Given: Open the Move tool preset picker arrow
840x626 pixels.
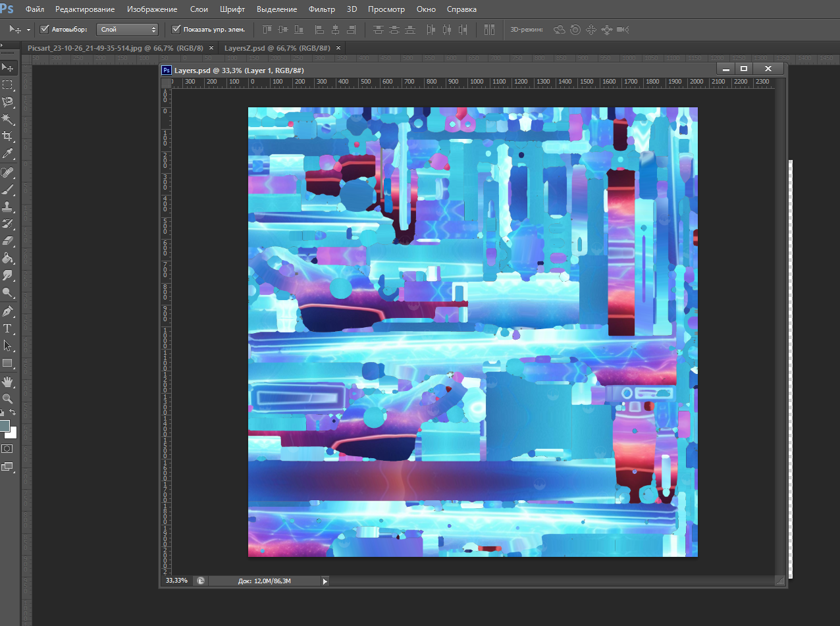Looking at the screenshot, I should pyautogui.click(x=28, y=30).
